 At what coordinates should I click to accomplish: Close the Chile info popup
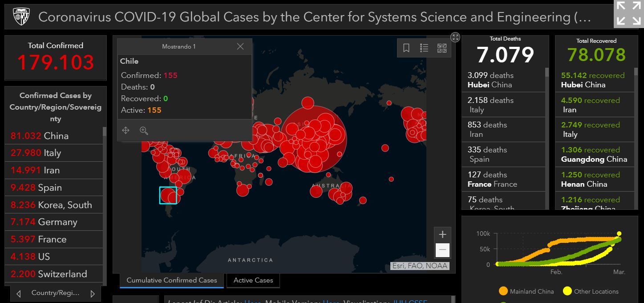click(x=240, y=46)
